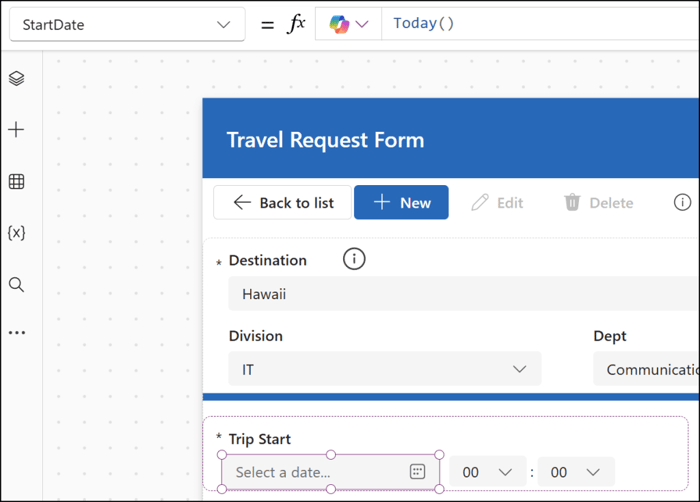Screen dimensions: 700x502
Task: Open the Data table icon in sidebar
Action: [x=16, y=182]
